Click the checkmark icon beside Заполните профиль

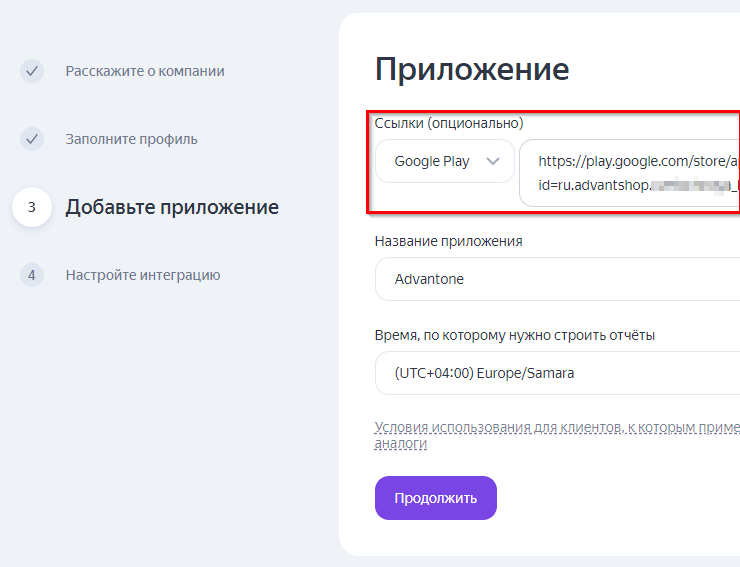click(32, 139)
